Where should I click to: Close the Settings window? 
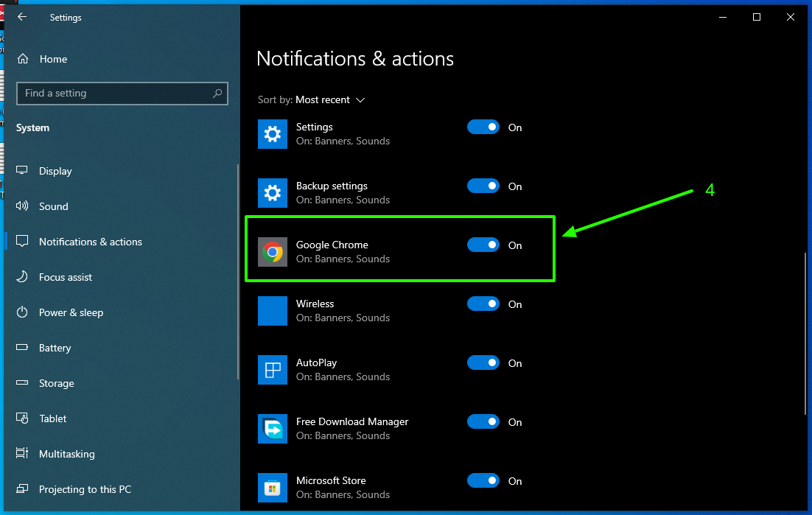(x=790, y=17)
